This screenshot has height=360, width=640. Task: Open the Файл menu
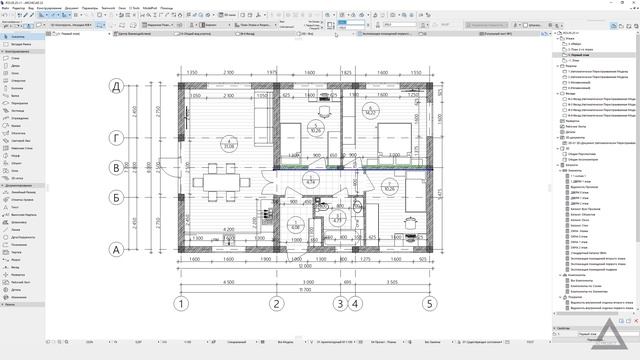pos(6,8)
